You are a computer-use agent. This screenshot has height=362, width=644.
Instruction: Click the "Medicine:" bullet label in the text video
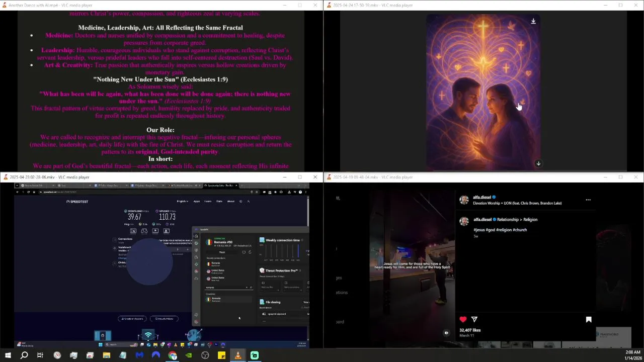59,36
